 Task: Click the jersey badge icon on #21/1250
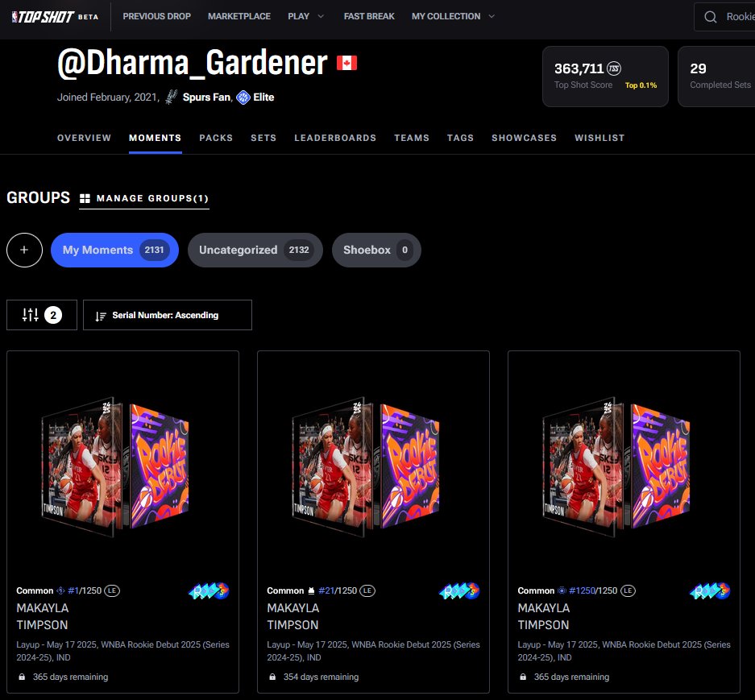(x=311, y=590)
